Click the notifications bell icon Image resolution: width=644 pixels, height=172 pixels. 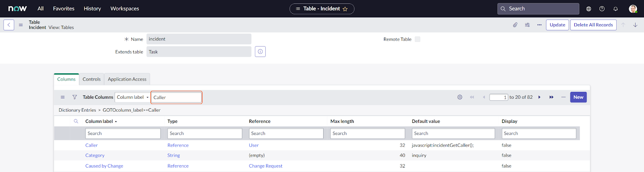point(615,9)
